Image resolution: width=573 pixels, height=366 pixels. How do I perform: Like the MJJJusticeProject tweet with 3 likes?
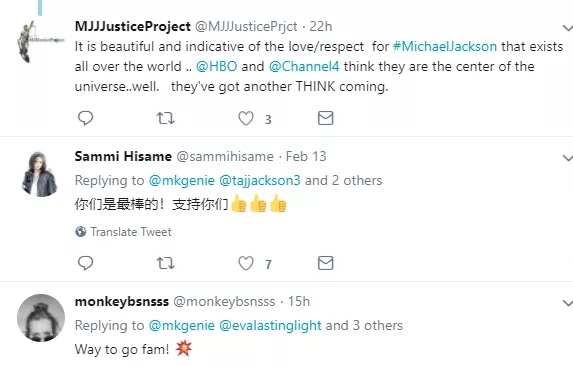(246, 118)
